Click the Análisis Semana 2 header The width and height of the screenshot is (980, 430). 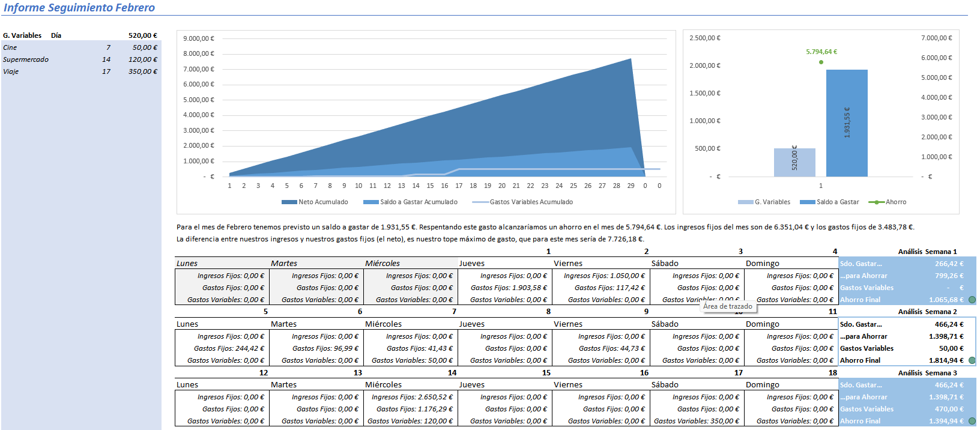point(927,312)
